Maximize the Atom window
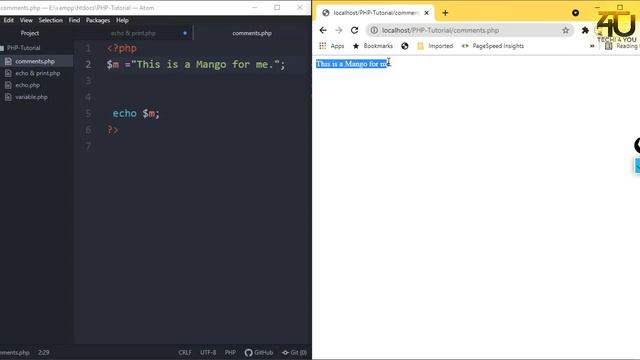This screenshot has width=640, height=360. click(x=277, y=7)
